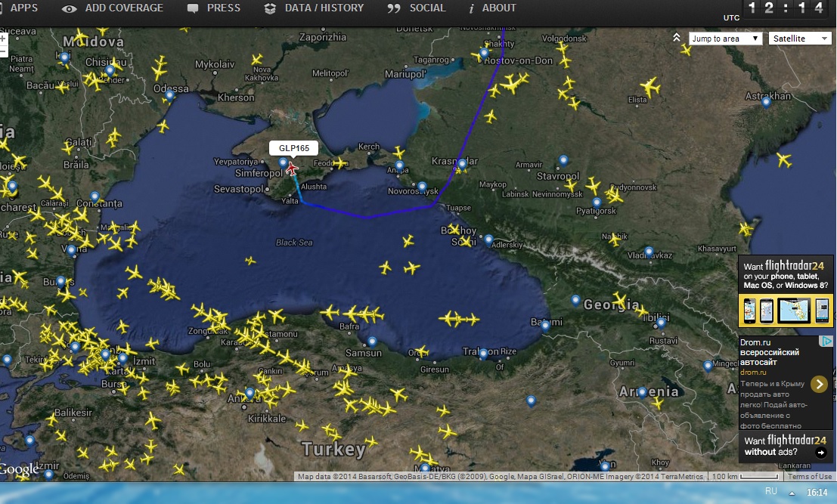The image size is (837, 504).
Task: Click the airport pin at Astrakhan
Action: (x=766, y=102)
